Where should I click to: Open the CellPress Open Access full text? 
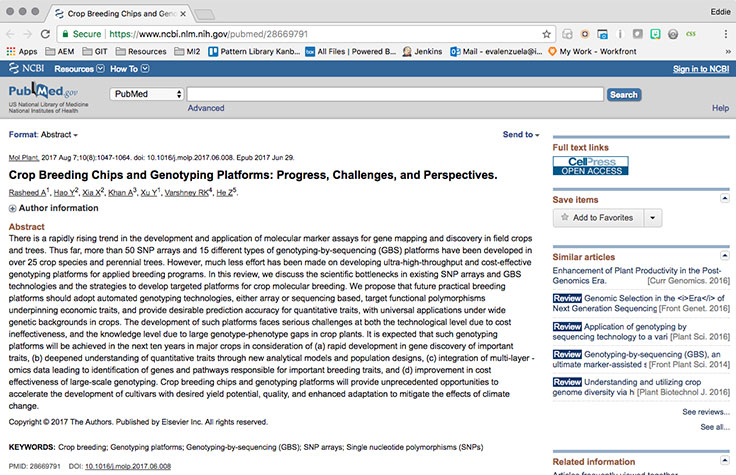point(590,166)
